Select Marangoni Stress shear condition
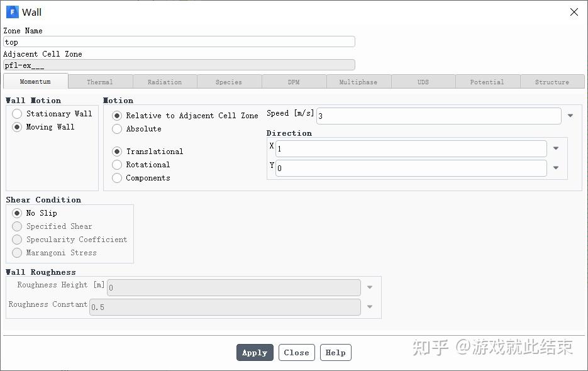This screenshot has height=371, width=588. click(x=17, y=253)
